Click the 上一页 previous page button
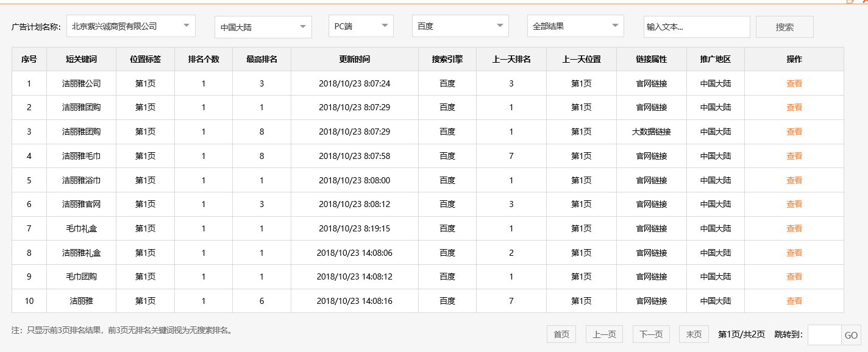868x352 pixels. 604,334
